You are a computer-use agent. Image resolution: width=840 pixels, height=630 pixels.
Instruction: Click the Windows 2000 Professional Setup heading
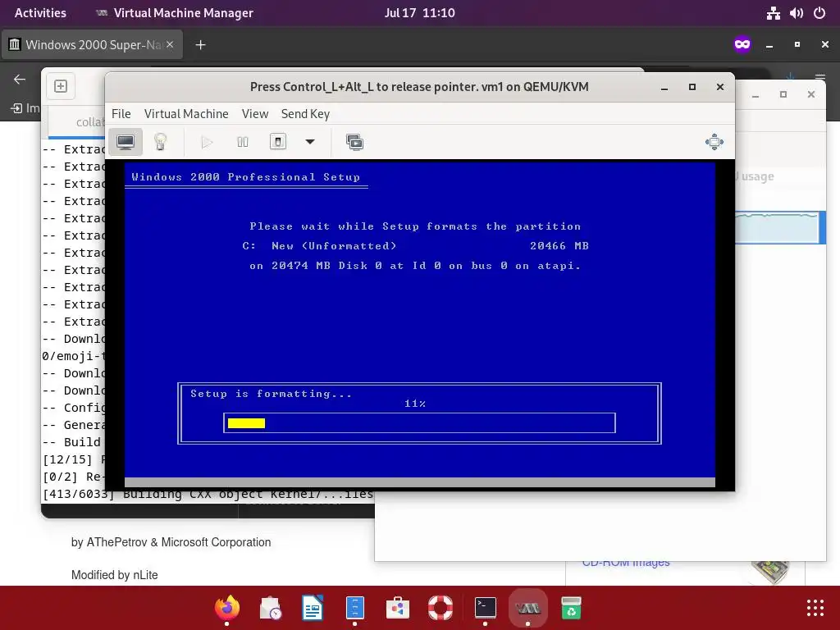(x=246, y=177)
